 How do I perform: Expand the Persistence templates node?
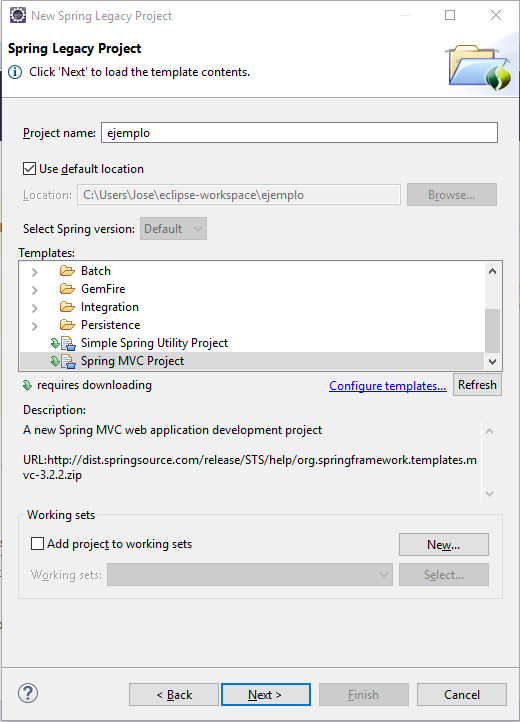pyautogui.click(x=35, y=326)
